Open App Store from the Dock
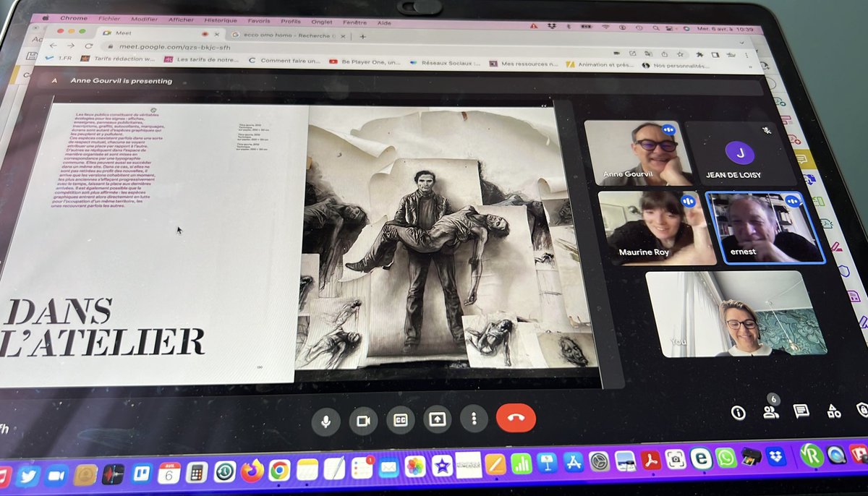 (573, 462)
